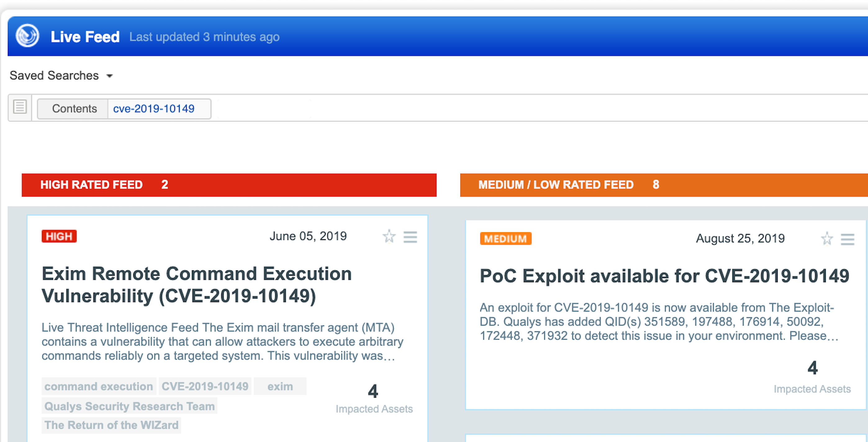Click the June 05, 2019 date

(308, 236)
